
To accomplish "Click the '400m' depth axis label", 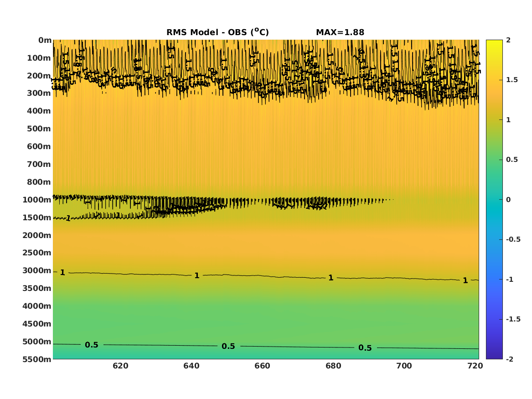I will pyautogui.click(x=39, y=111).
